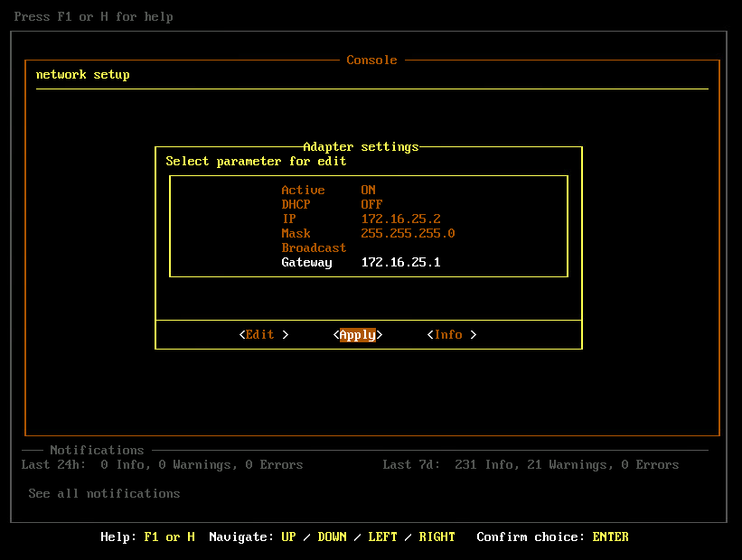The height and width of the screenshot is (560, 742).
Task: Select the IP address value 172.16.25.2
Action: click(x=400, y=219)
